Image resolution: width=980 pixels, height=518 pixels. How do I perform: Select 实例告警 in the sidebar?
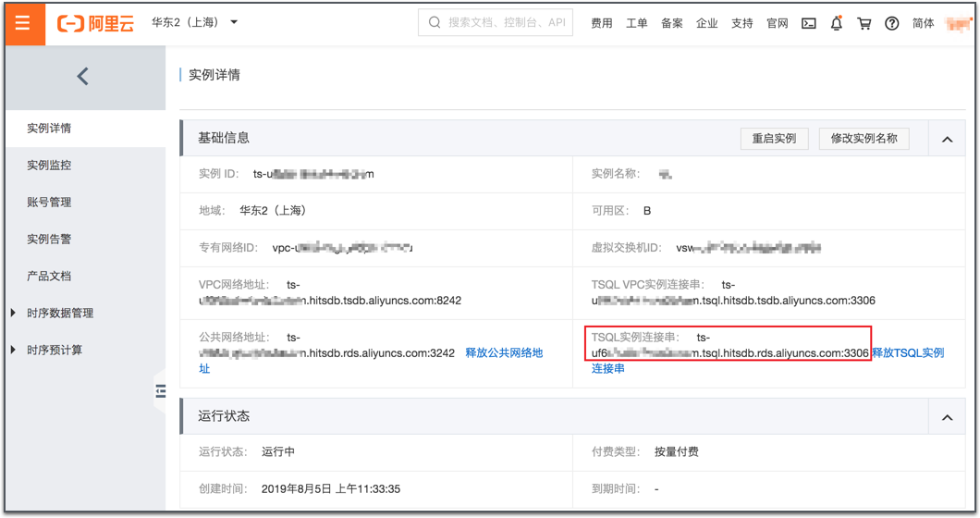[85, 239]
